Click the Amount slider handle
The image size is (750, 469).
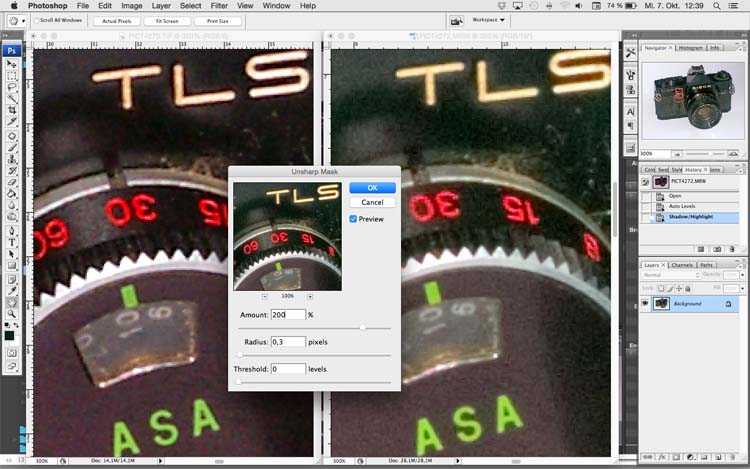(363, 327)
